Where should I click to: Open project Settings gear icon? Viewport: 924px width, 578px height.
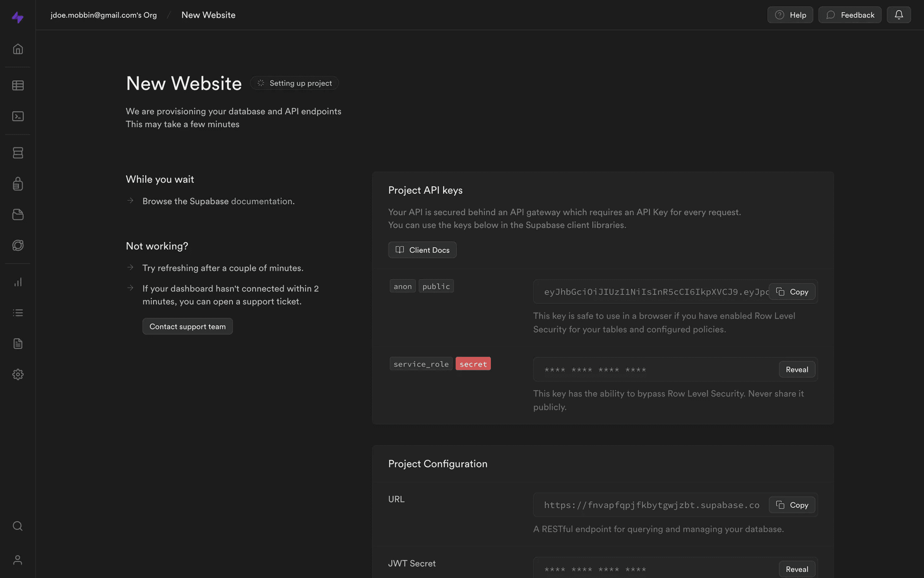(18, 374)
